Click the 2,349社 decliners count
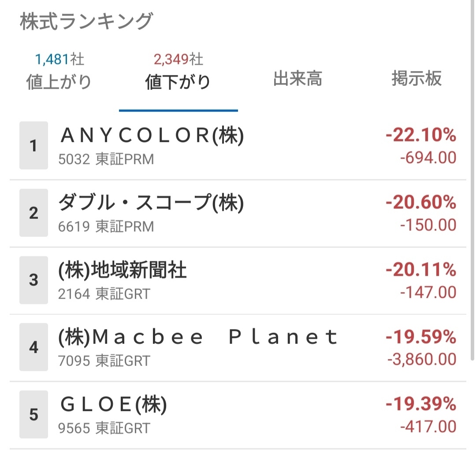The image size is (476, 450). [x=178, y=59]
